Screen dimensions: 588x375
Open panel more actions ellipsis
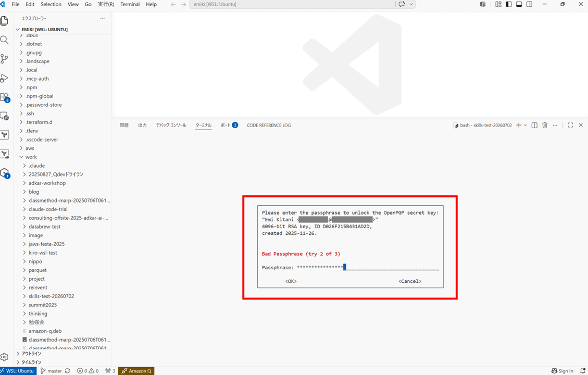pos(555,125)
